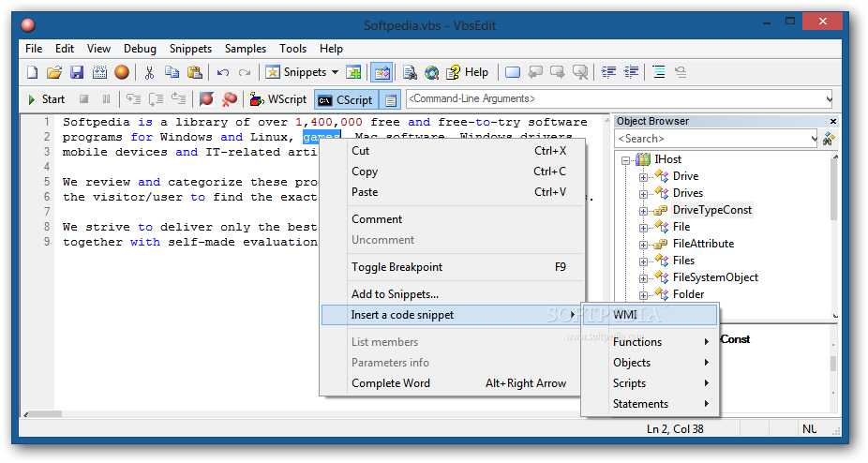Click the second blue indent lines icon
868x463 pixels.
click(631, 72)
